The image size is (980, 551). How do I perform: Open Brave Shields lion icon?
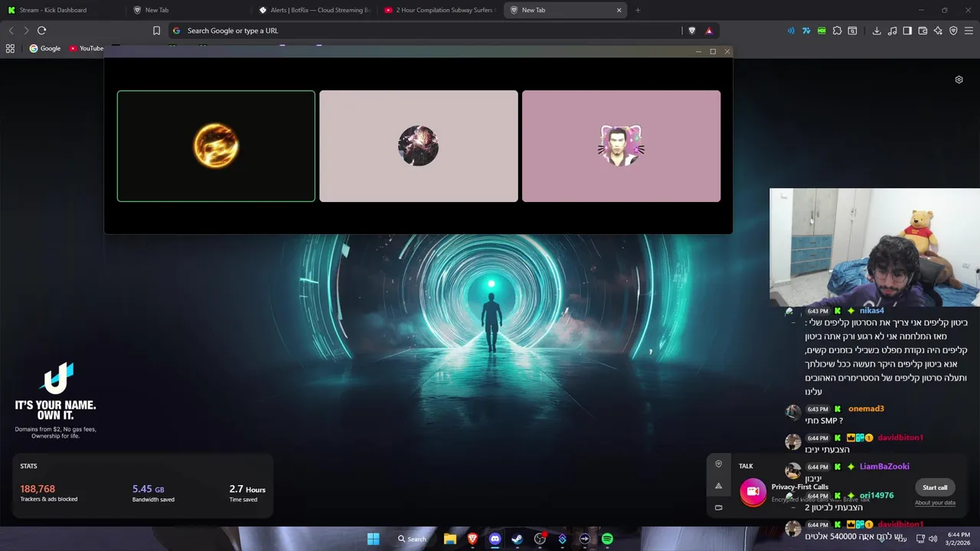pos(692,31)
